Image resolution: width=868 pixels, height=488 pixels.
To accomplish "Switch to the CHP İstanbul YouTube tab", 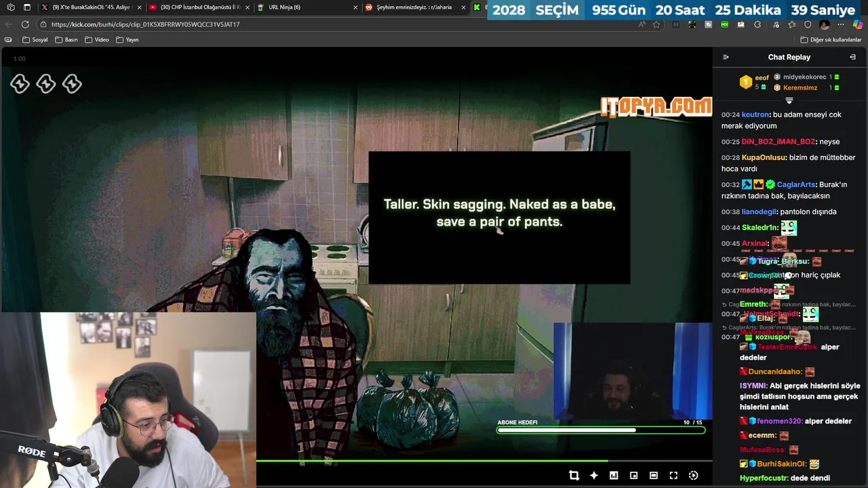I will (x=199, y=7).
